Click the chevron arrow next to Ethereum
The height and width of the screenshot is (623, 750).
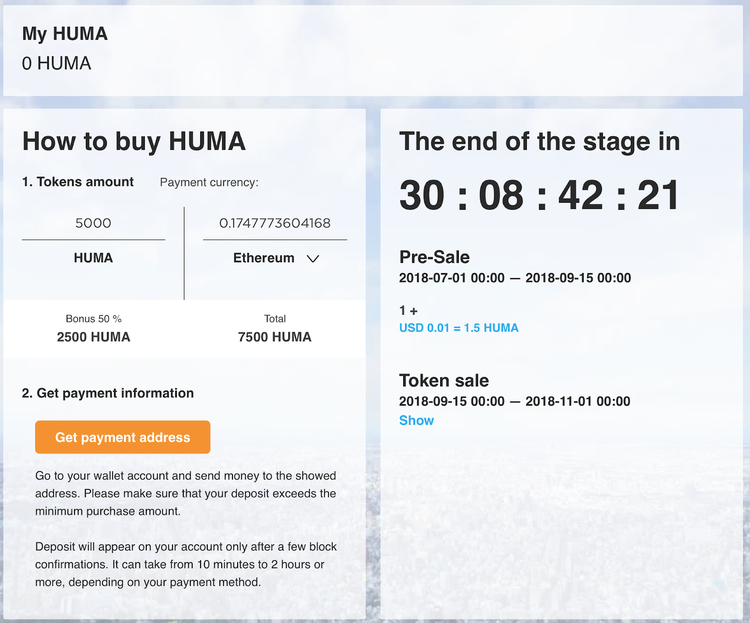tap(312, 258)
